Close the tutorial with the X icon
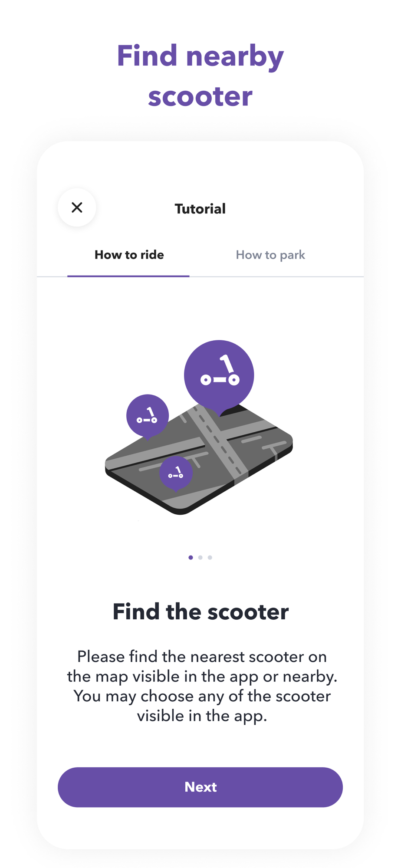 point(77,207)
